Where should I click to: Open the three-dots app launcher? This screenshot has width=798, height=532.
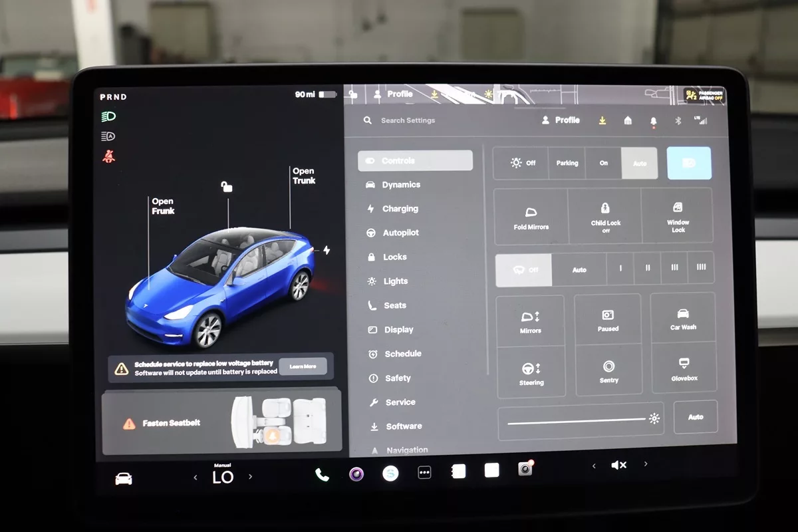coord(424,472)
